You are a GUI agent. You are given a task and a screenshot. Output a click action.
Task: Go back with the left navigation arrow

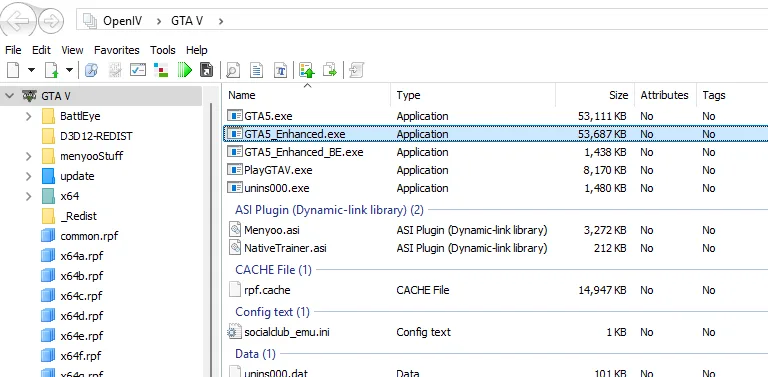click(19, 21)
